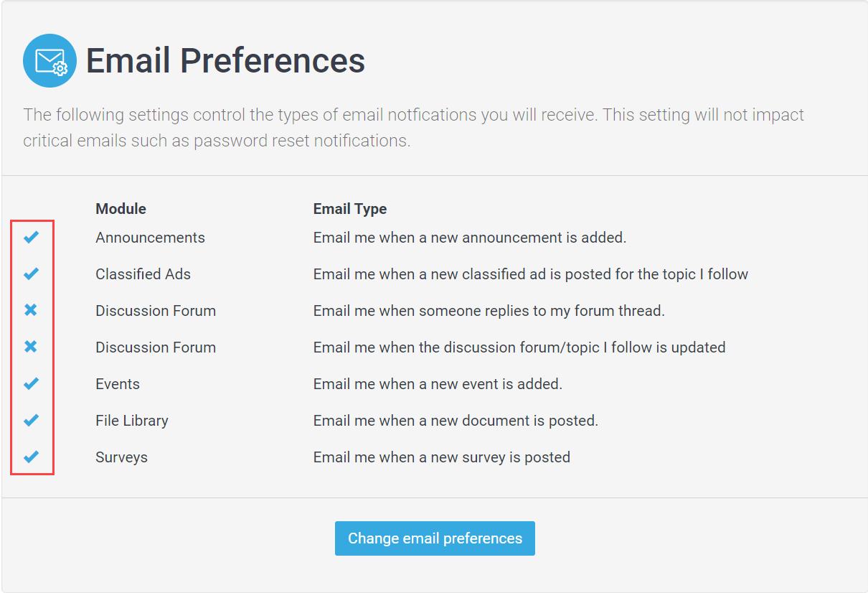868x593 pixels.
Task: Click the Email Type column header
Action: tap(350, 209)
